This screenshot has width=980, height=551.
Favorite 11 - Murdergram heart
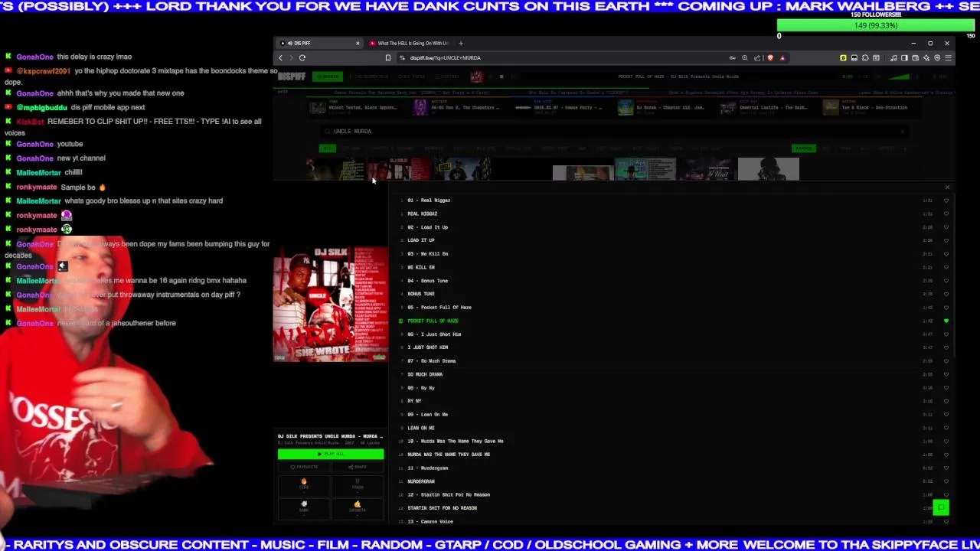click(x=946, y=468)
